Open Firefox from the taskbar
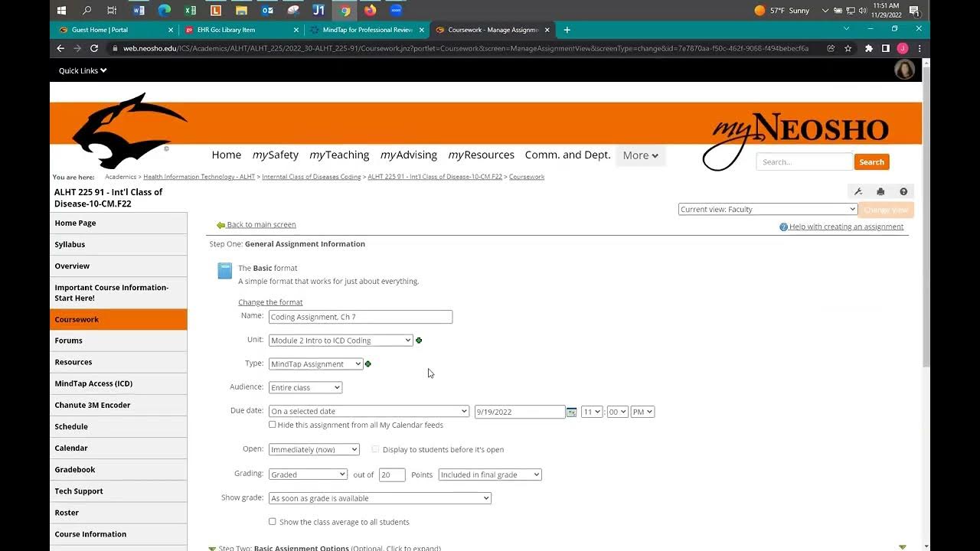The width and height of the screenshot is (980, 551). [x=371, y=10]
